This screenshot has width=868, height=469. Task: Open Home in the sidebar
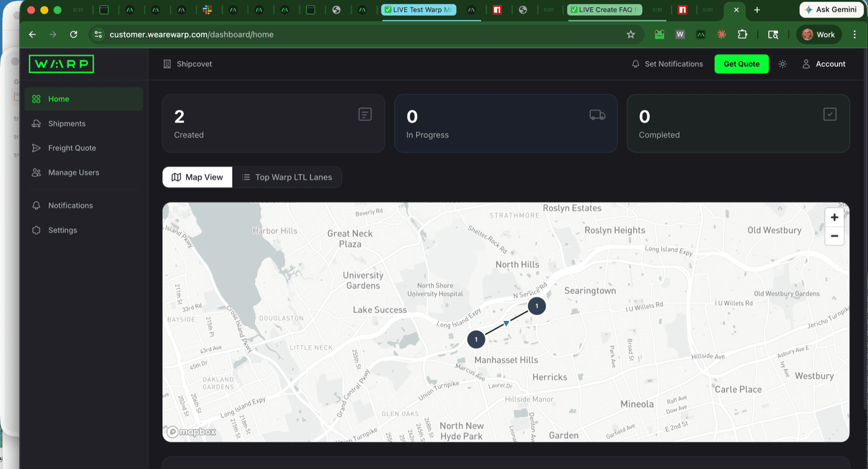(x=84, y=99)
